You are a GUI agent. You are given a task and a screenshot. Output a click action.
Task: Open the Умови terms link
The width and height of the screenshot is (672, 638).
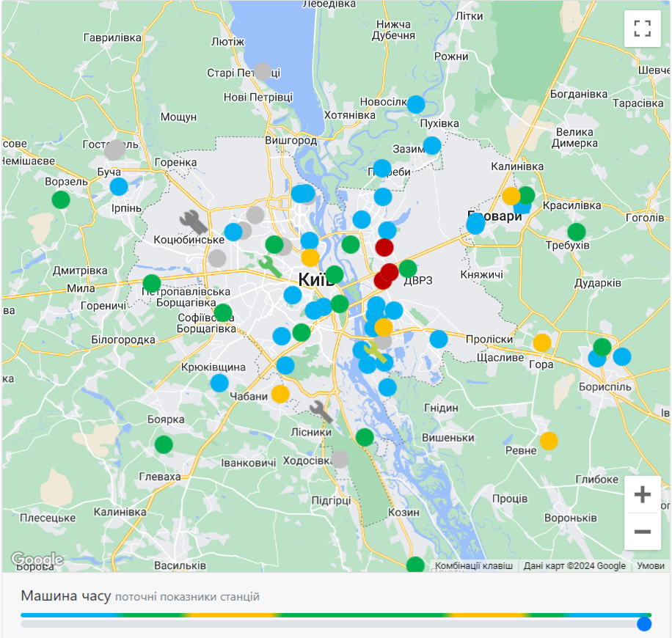pyautogui.click(x=650, y=565)
